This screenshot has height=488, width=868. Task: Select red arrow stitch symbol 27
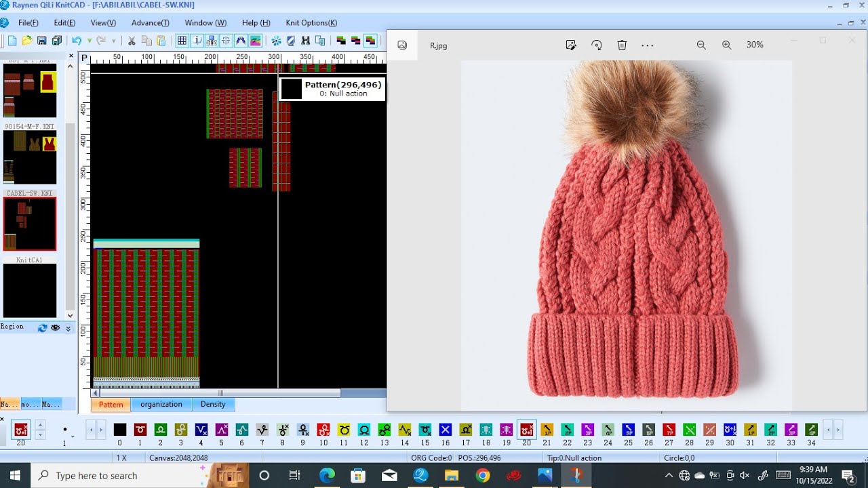(669, 429)
